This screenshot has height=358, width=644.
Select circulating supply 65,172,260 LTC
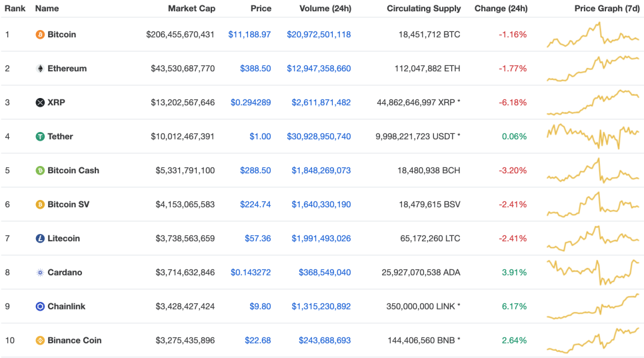click(430, 239)
